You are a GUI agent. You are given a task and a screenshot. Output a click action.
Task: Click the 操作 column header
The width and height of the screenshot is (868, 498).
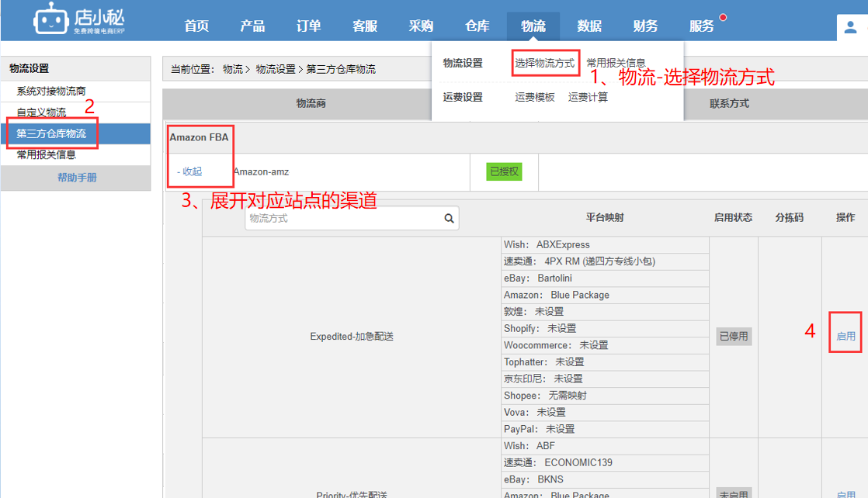point(845,217)
